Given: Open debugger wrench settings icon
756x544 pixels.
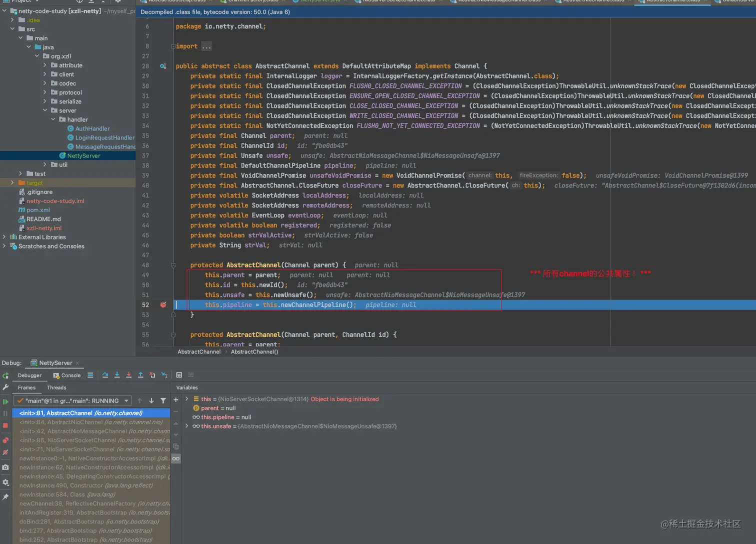Looking at the screenshot, I should [5, 387].
